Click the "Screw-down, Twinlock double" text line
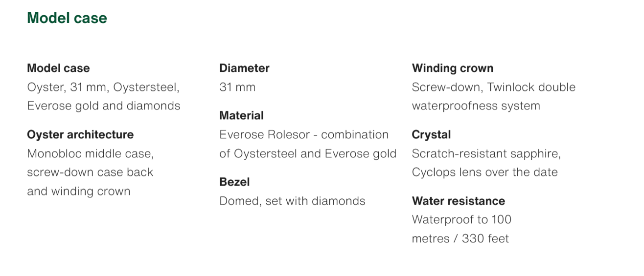This screenshot has height=276, width=644. click(x=493, y=87)
